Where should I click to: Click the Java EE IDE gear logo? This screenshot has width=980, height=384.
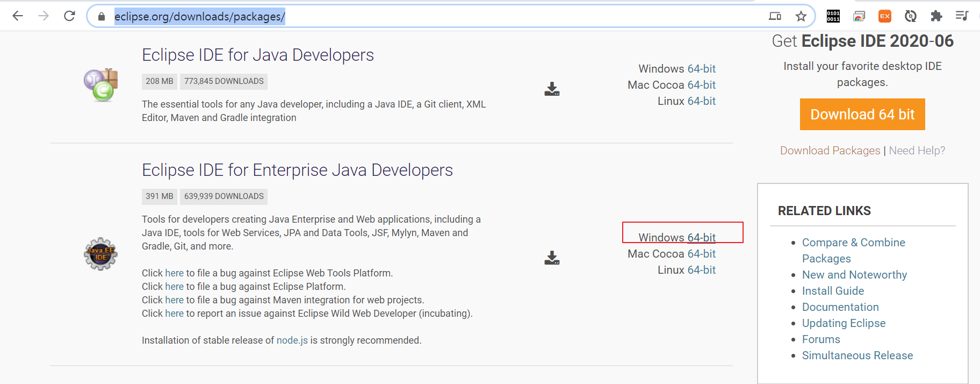click(x=100, y=254)
